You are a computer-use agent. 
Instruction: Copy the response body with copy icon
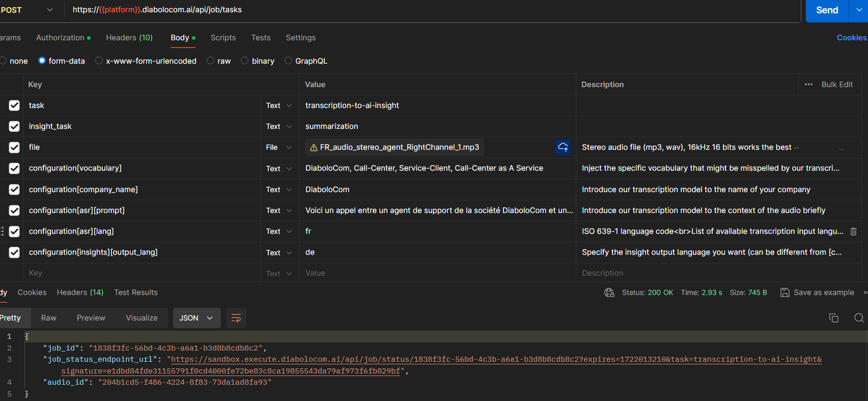click(x=834, y=318)
